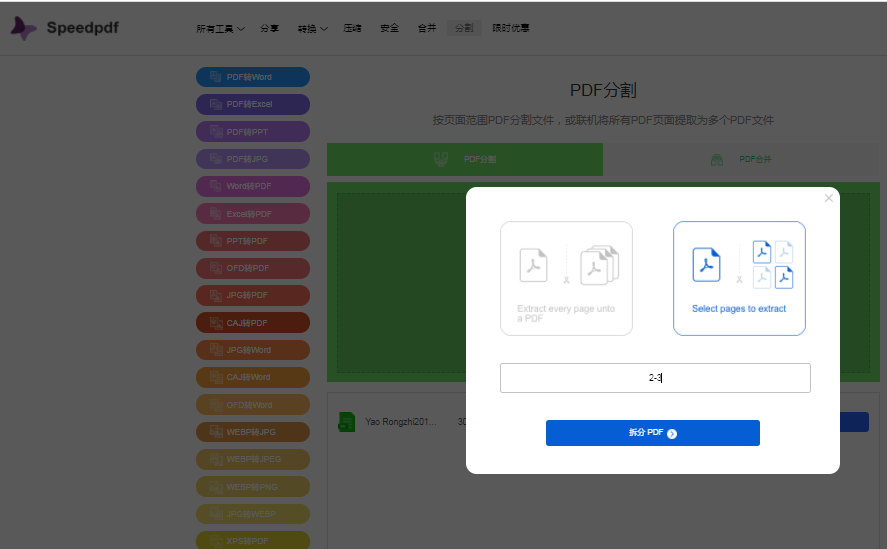Open the PDF转Excel tool
Image resolution: width=887 pixels, height=549 pixels.
coord(253,104)
